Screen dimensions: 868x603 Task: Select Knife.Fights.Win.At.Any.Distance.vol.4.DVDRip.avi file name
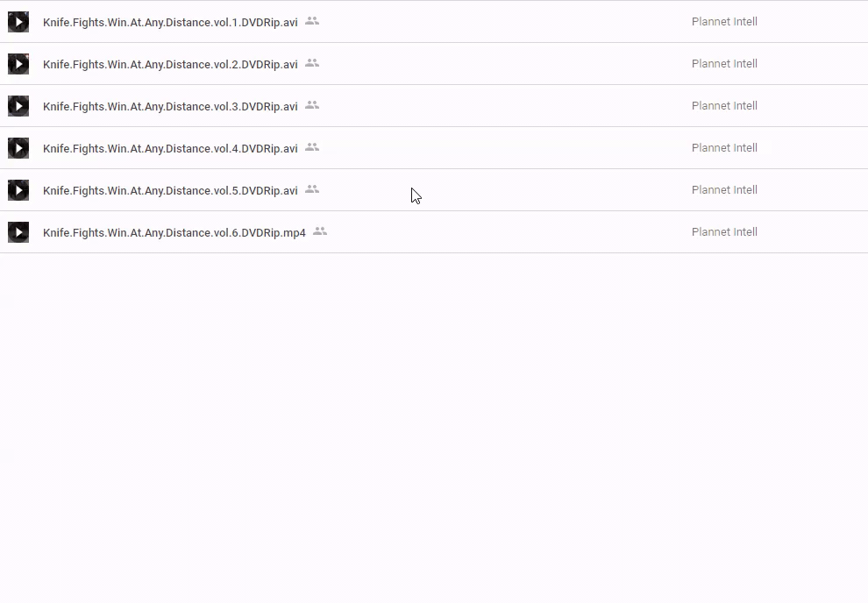[x=170, y=149]
